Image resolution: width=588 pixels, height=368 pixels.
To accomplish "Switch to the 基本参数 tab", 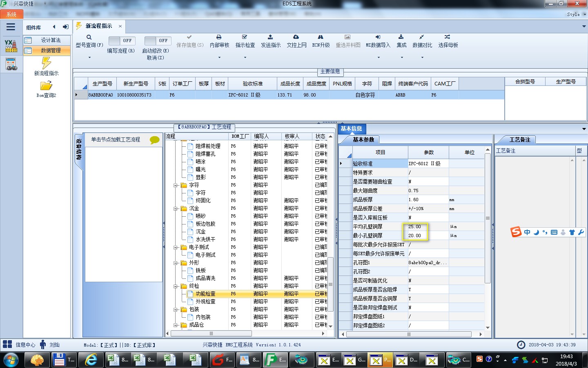I will [363, 140].
